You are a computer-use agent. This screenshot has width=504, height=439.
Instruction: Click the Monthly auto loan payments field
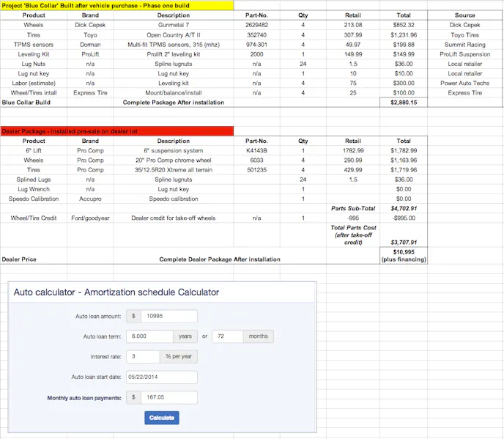(x=169, y=397)
